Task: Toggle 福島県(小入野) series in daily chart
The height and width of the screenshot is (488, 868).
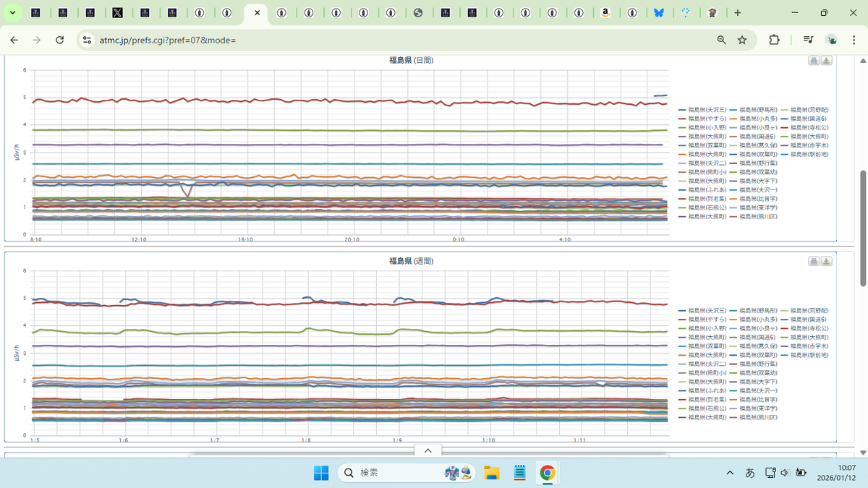Action: [702, 127]
